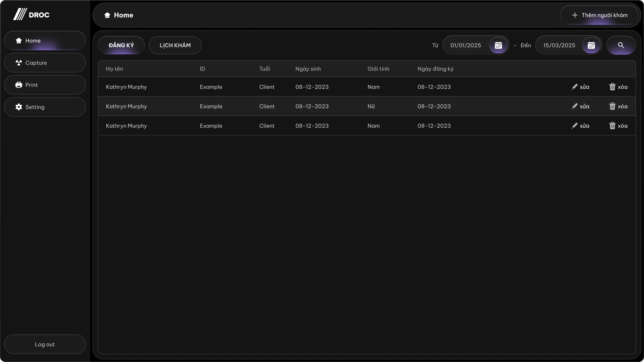Click the 'Thêm người khám' button
644x362 pixels.
[599, 15]
